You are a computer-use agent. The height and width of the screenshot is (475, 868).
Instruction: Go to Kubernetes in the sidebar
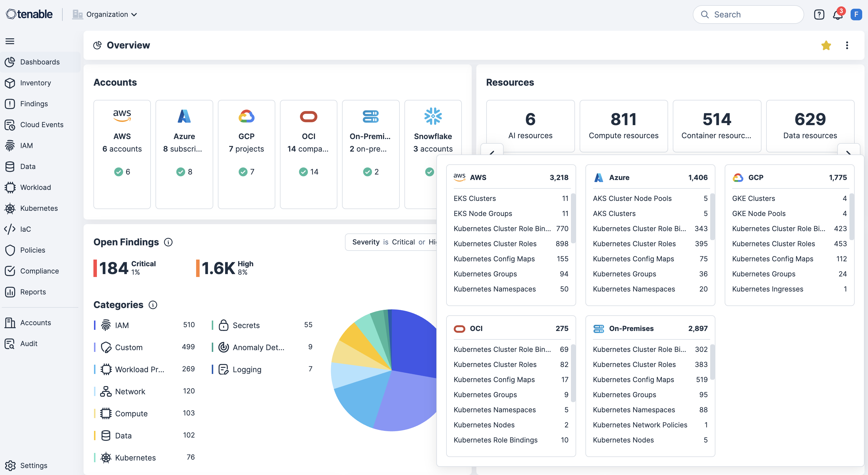pos(39,208)
